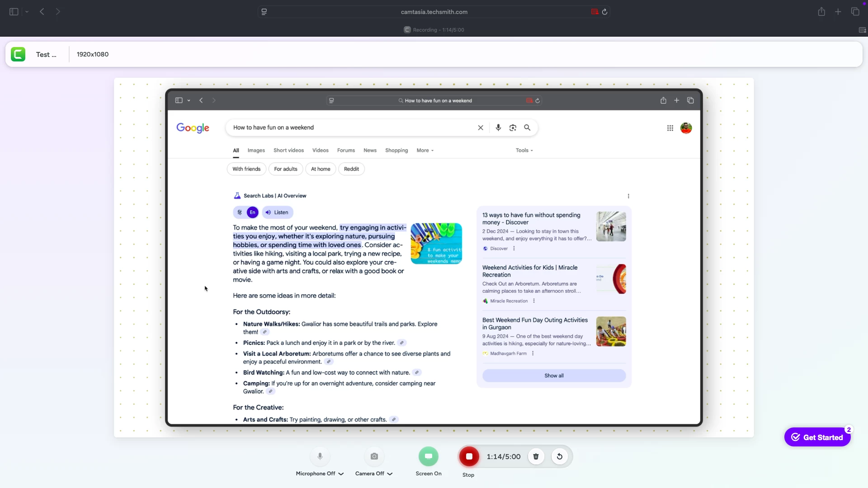
Task: Reload the page in Safari address bar
Action: 604,12
